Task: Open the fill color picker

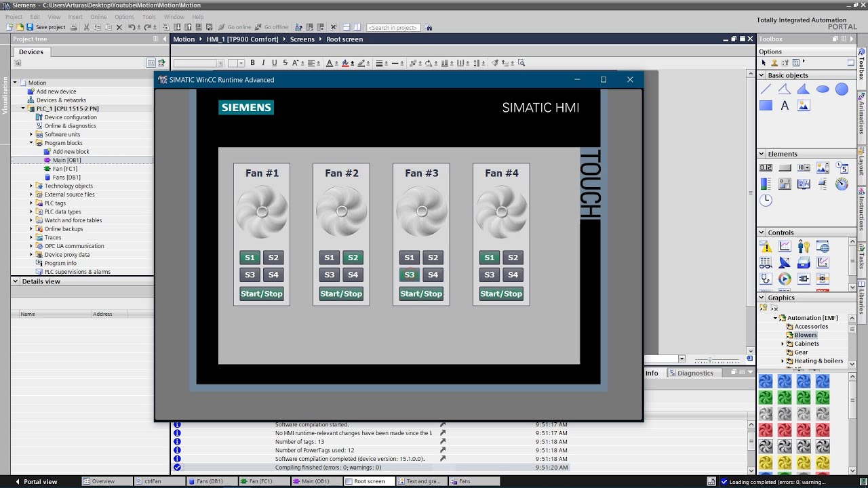Action: 347,63
